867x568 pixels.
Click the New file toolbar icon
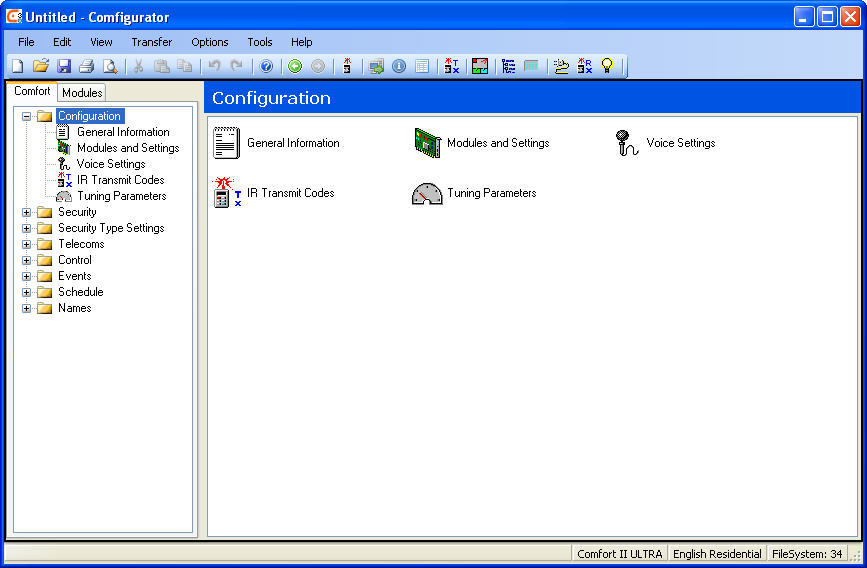click(x=18, y=66)
